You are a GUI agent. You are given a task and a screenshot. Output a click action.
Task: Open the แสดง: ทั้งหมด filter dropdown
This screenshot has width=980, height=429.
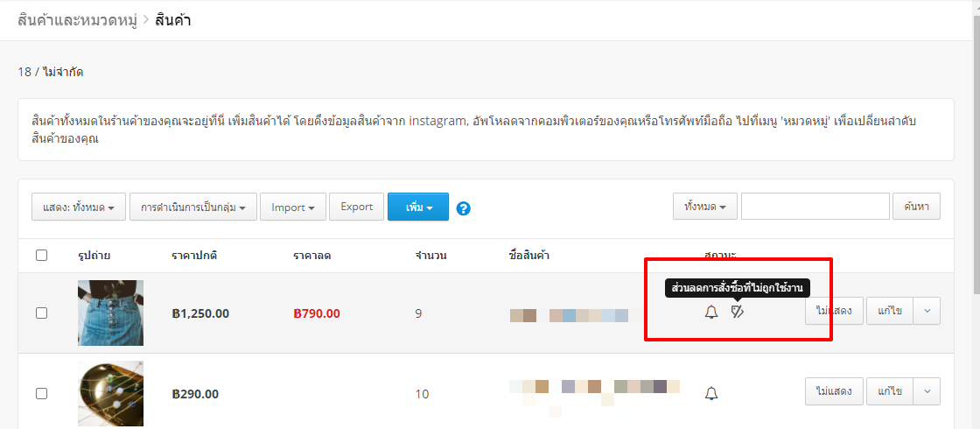pos(79,207)
